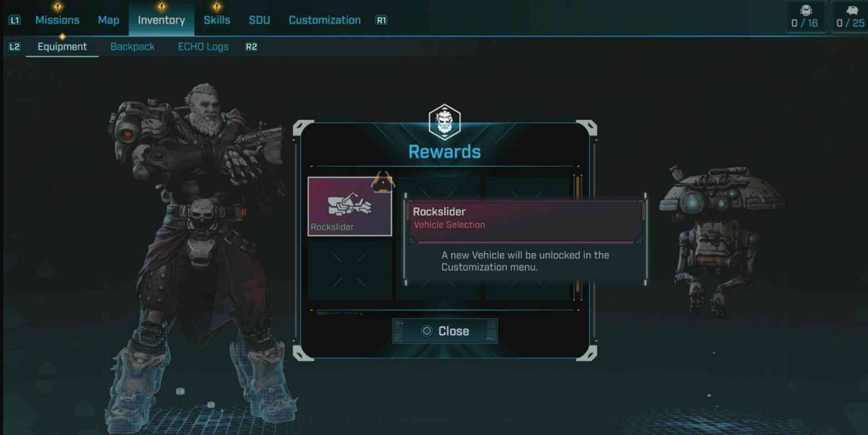Click the L2 trigger icon

(14, 47)
